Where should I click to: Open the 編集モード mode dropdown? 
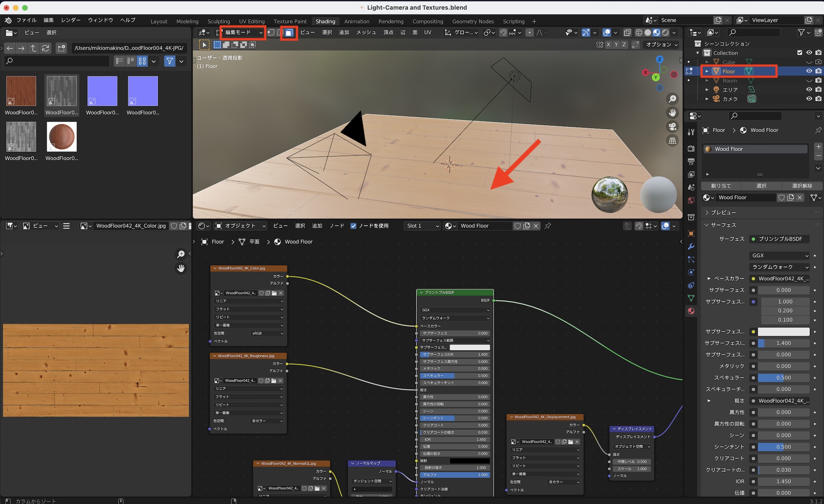pos(242,33)
